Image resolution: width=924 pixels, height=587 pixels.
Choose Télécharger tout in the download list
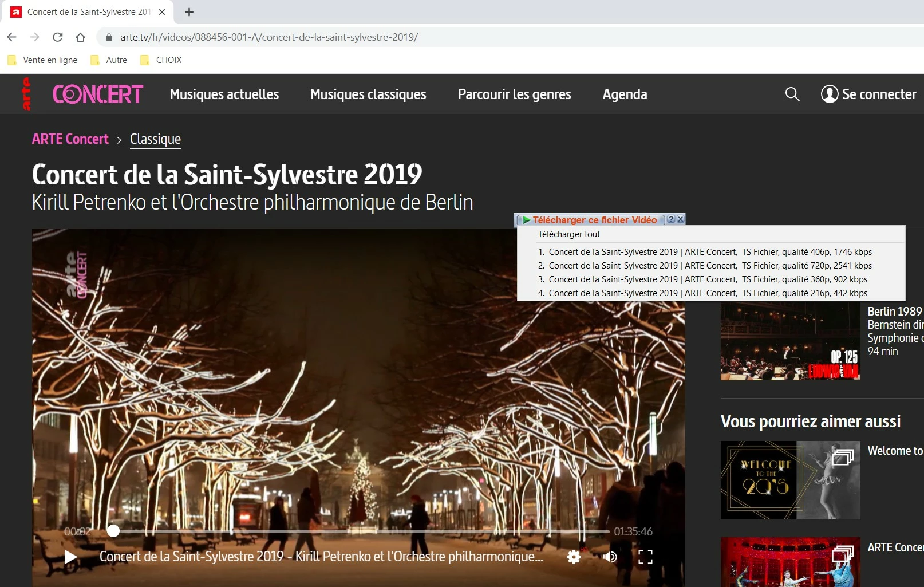(569, 234)
